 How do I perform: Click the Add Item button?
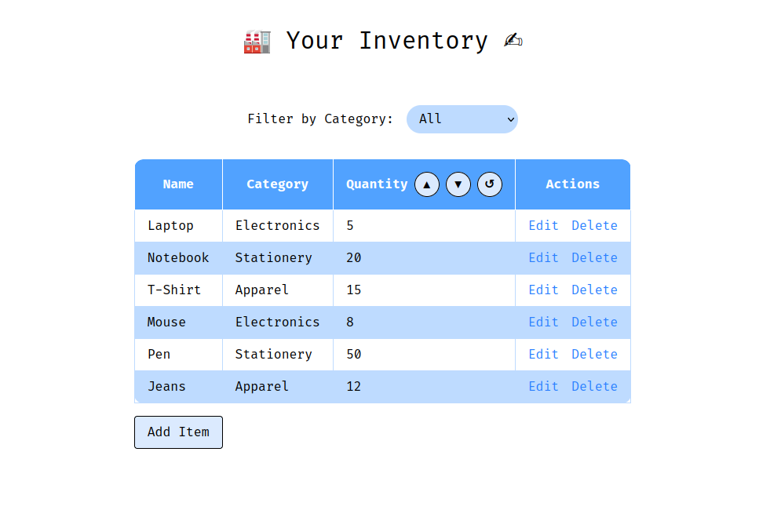[178, 432]
